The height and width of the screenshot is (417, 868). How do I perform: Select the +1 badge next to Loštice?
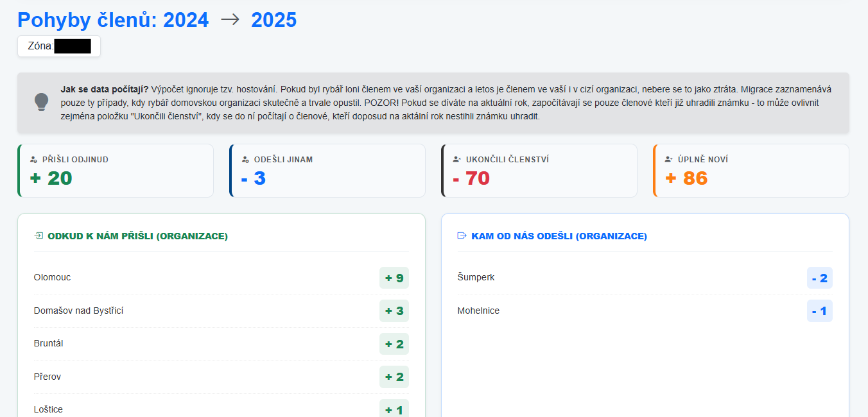pyautogui.click(x=394, y=409)
